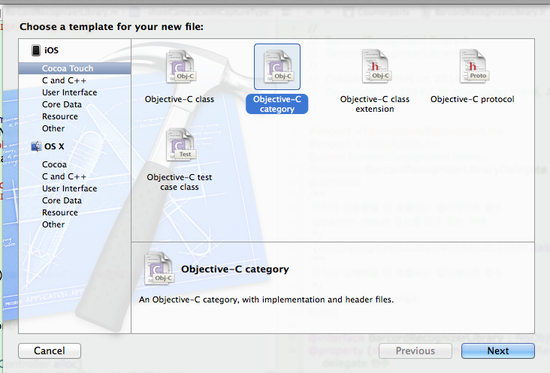Viewport: 550px width, 373px height.
Task: Choose the Objective-C class extension icon
Action: click(375, 67)
